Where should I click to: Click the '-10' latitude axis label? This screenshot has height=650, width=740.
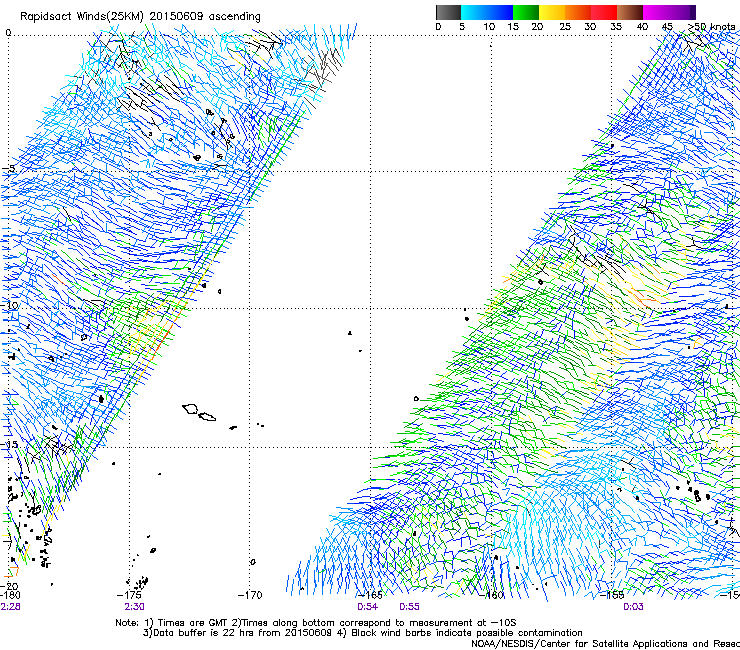click(x=9, y=305)
